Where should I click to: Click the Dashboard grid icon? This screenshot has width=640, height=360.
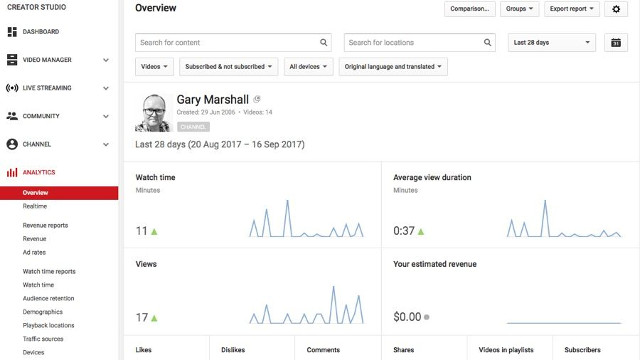click(12, 31)
